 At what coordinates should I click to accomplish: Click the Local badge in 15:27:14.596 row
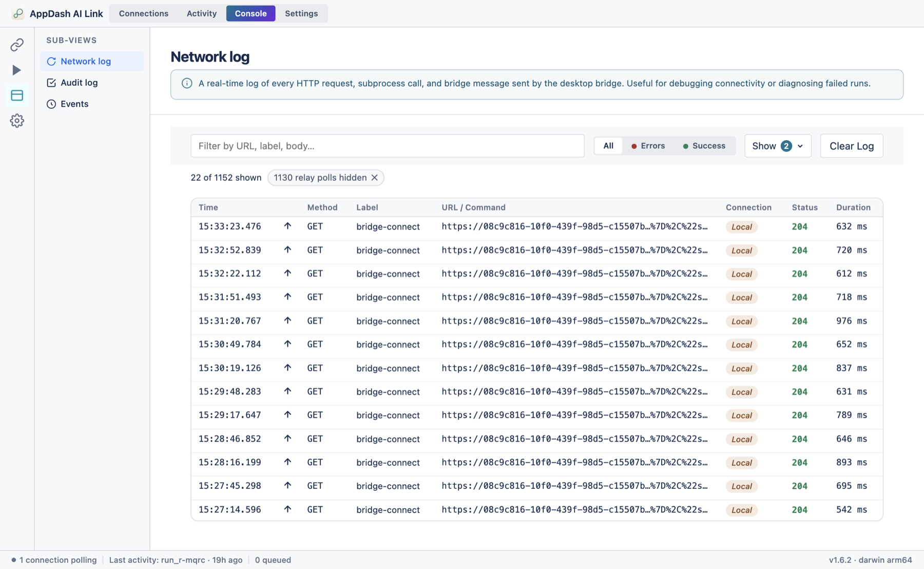741,510
